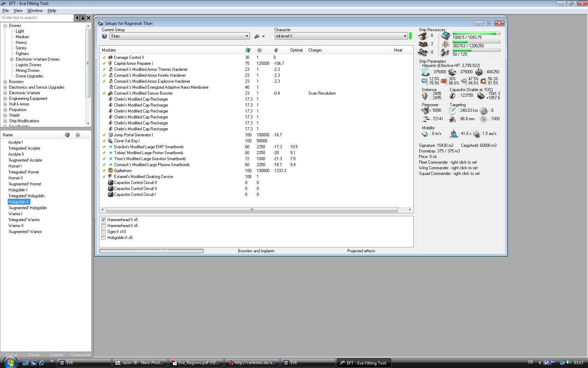Click the capacitor battery icon beside 123750
The width and height of the screenshot is (588, 368).
[x=453, y=95]
